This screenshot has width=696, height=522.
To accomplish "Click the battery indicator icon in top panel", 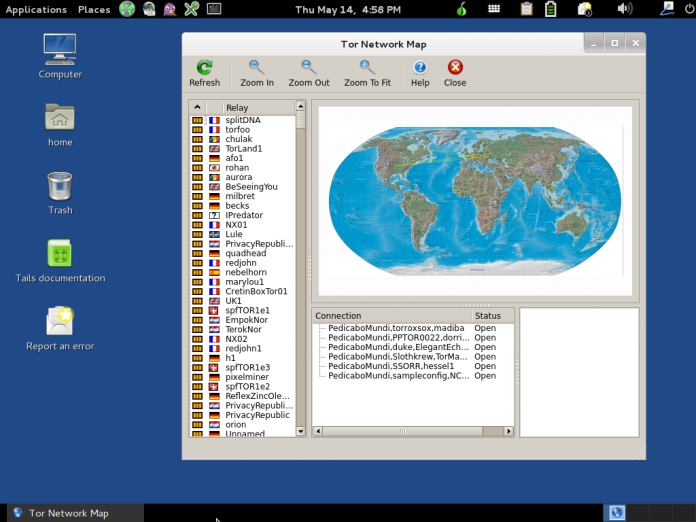I will tap(550, 9).
